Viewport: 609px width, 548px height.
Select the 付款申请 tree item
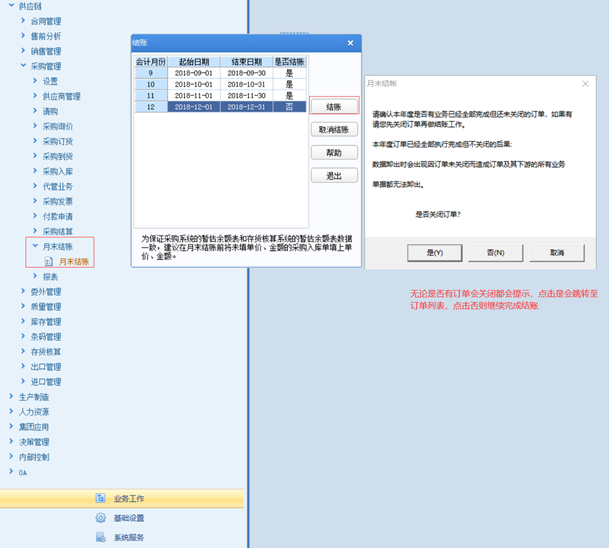57,216
